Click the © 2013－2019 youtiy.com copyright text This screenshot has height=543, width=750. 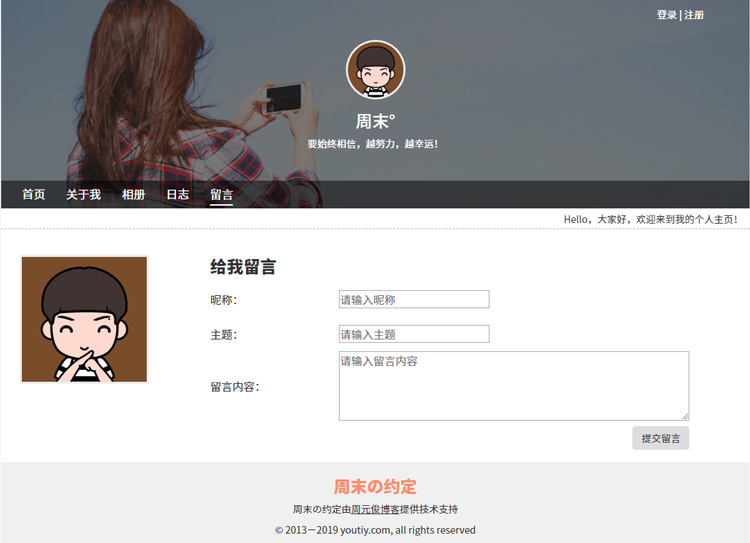[375, 530]
